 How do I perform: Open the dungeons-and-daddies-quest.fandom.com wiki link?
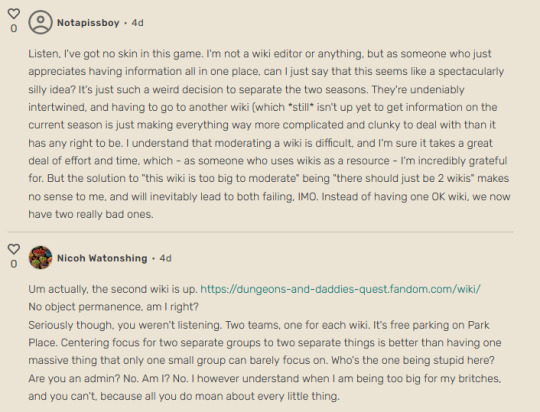click(x=340, y=289)
